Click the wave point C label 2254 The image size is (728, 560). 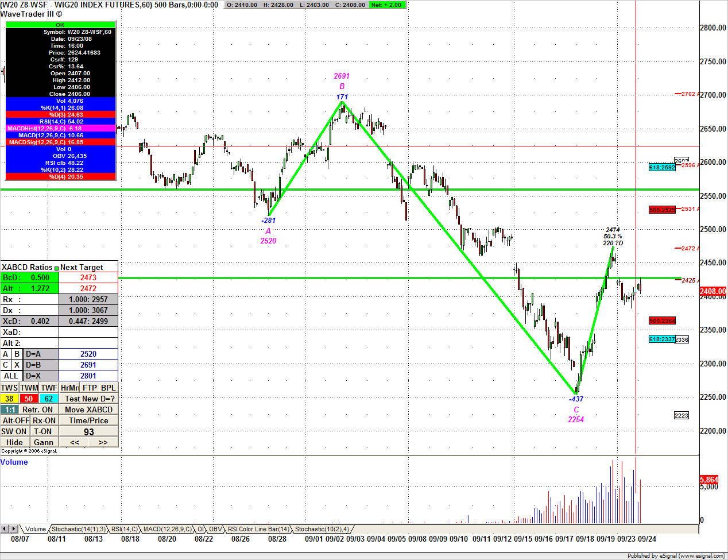(x=576, y=419)
